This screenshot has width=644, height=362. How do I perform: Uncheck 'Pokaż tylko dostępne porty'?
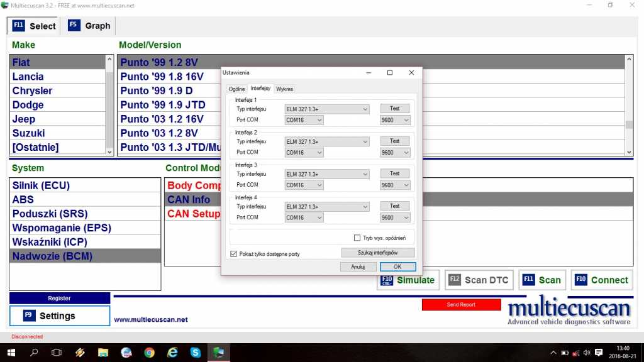[234, 254]
